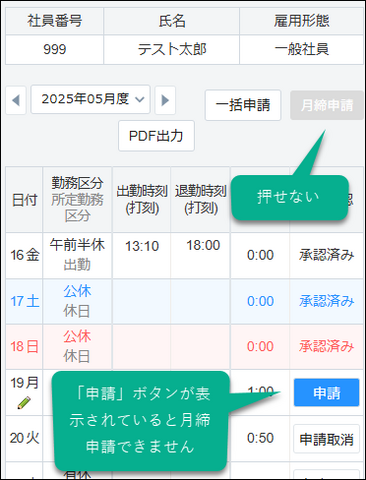Click employee number 999

pyautogui.click(x=54, y=49)
